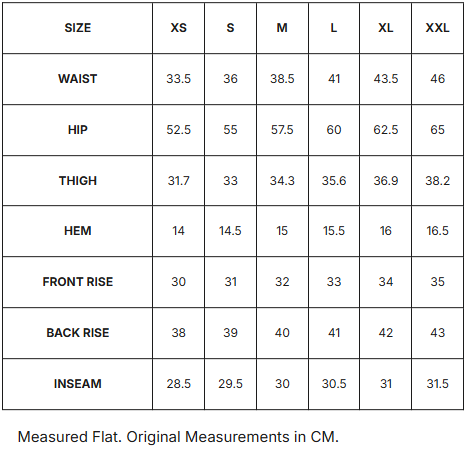Viewport: 465px width, 456px height.
Task: Click the BACK RISE row label
Action: 78,333
